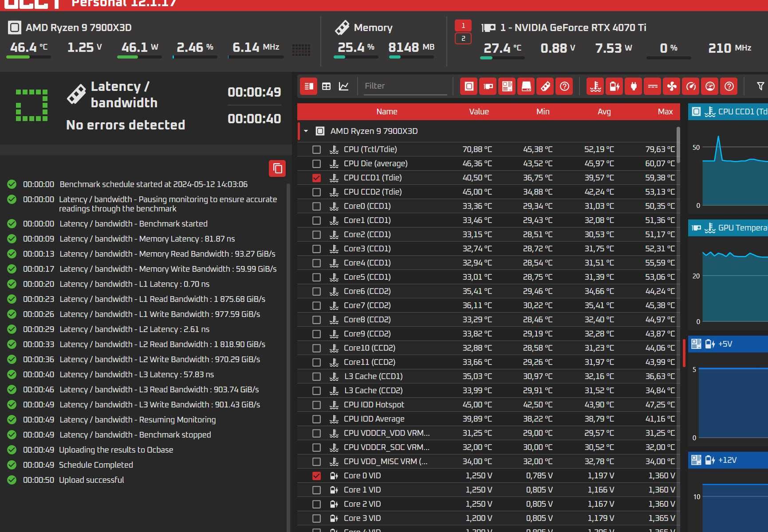This screenshot has width=768, height=532.
Task: Toggle the voltage battery sensor filter icon
Action: pos(614,86)
